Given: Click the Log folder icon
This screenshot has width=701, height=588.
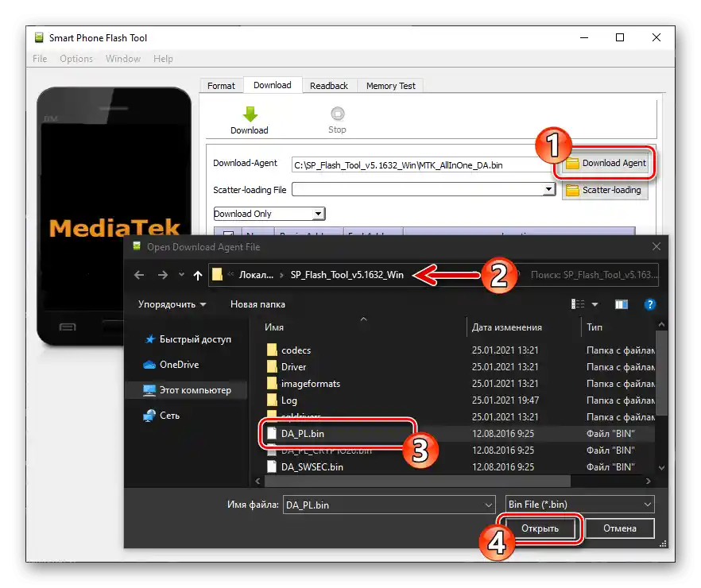Looking at the screenshot, I should (272, 400).
